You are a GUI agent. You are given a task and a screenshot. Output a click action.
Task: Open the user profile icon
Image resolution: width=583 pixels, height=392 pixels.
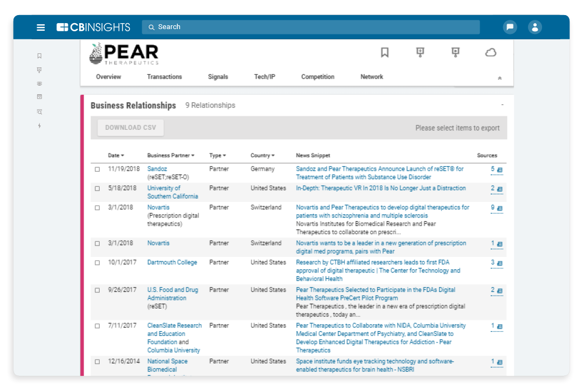tap(535, 27)
